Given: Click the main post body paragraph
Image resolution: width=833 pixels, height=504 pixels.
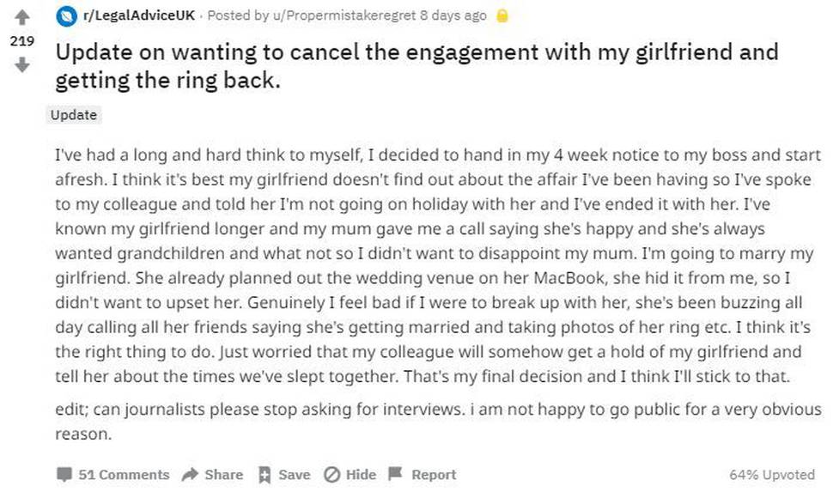Looking at the screenshot, I should click(x=438, y=265).
